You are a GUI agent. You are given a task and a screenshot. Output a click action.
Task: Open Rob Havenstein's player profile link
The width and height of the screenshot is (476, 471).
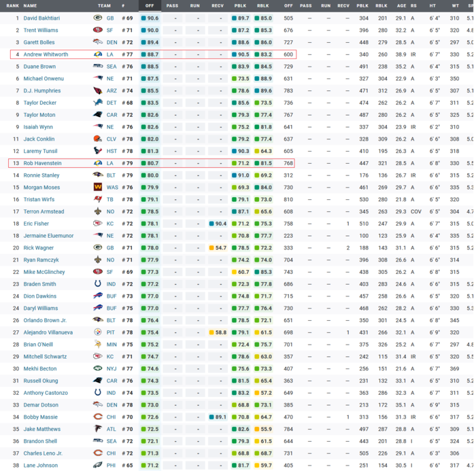[42, 163]
